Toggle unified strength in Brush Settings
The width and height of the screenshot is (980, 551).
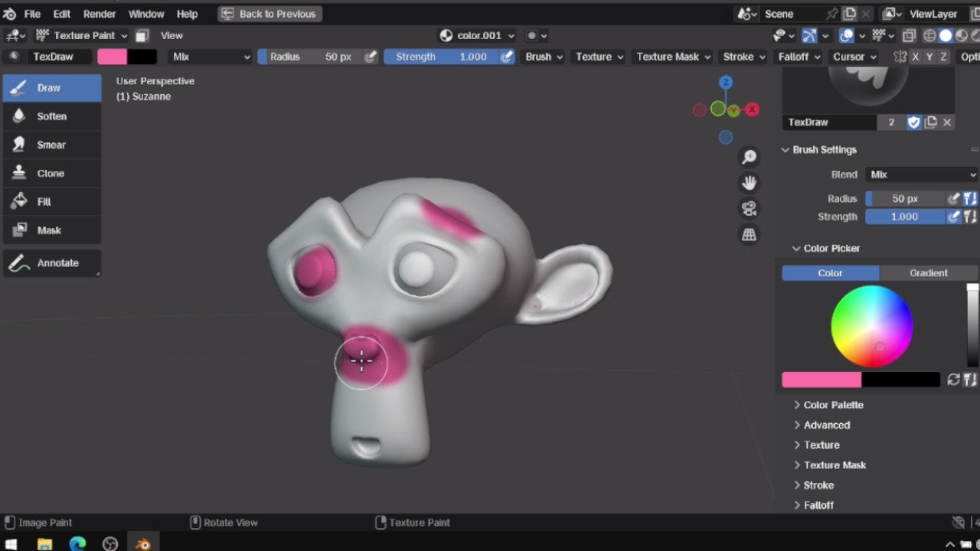tap(970, 217)
